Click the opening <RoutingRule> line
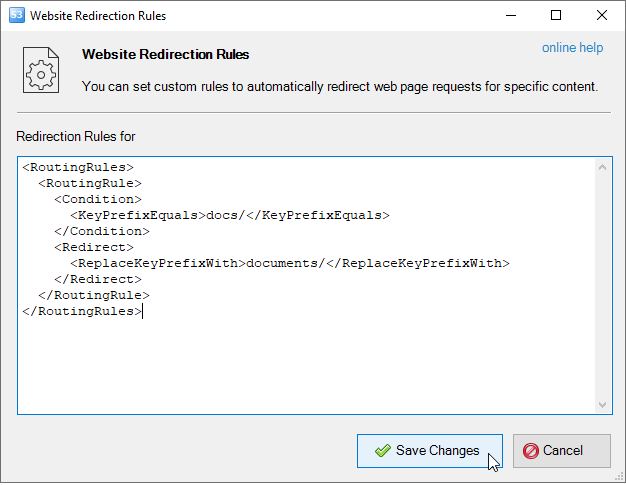Viewport: 626px width, 485px height. (x=90, y=183)
